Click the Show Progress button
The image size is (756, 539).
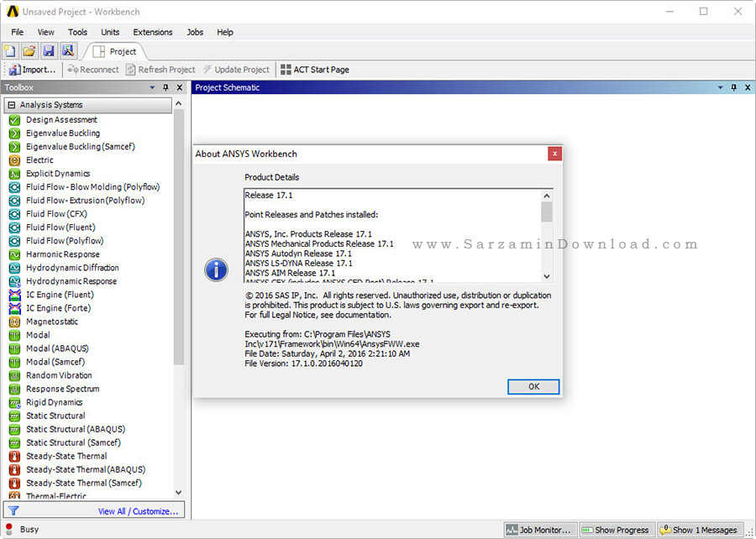coord(617,530)
